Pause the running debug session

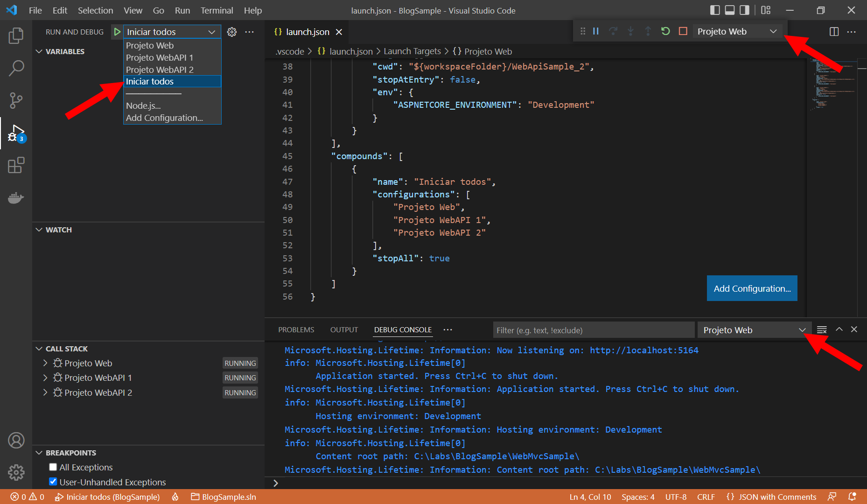[596, 31]
